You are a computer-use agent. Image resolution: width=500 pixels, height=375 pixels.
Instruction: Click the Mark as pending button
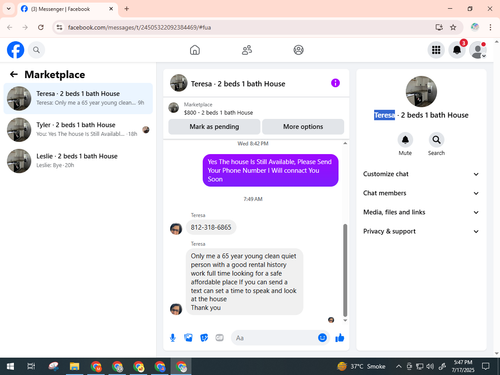click(214, 127)
